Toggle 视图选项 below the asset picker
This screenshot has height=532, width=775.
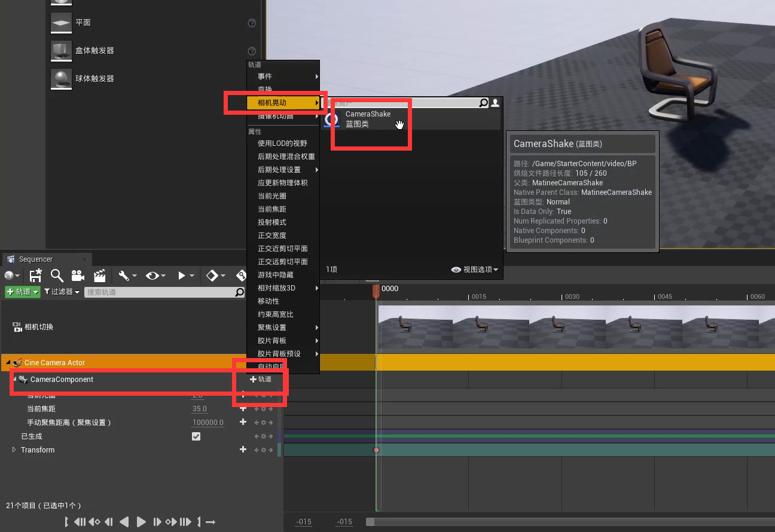click(x=475, y=269)
